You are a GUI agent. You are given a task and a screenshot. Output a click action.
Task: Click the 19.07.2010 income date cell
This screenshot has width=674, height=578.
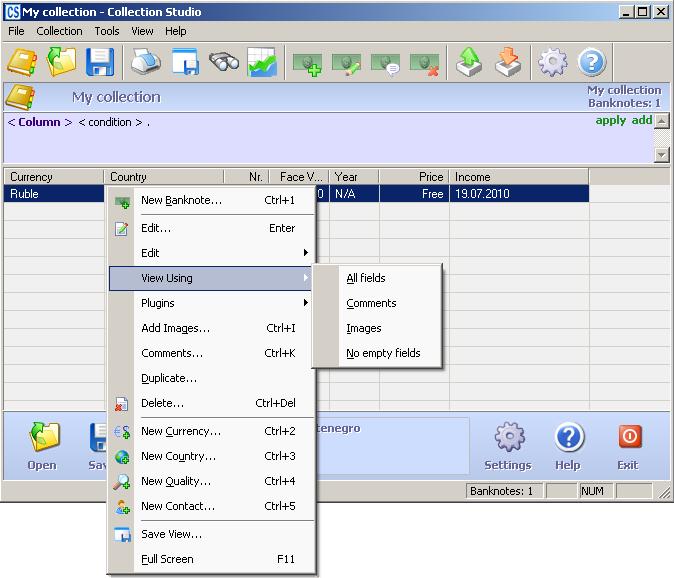tap(519, 194)
